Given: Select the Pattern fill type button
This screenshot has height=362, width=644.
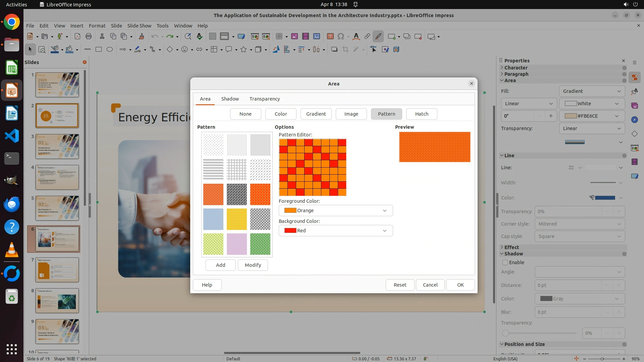Looking at the screenshot, I should 386,114.
